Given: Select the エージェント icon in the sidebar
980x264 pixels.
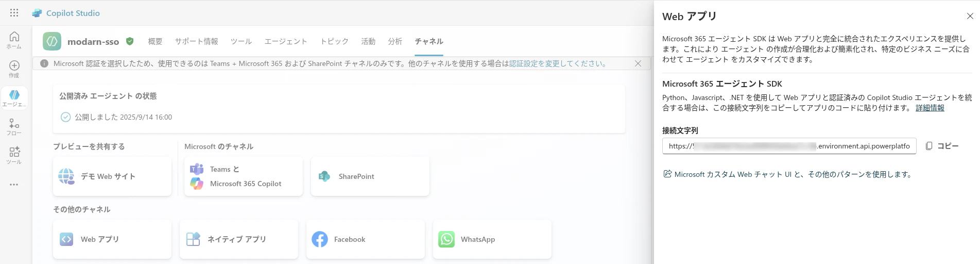Looking at the screenshot, I should point(14,95).
